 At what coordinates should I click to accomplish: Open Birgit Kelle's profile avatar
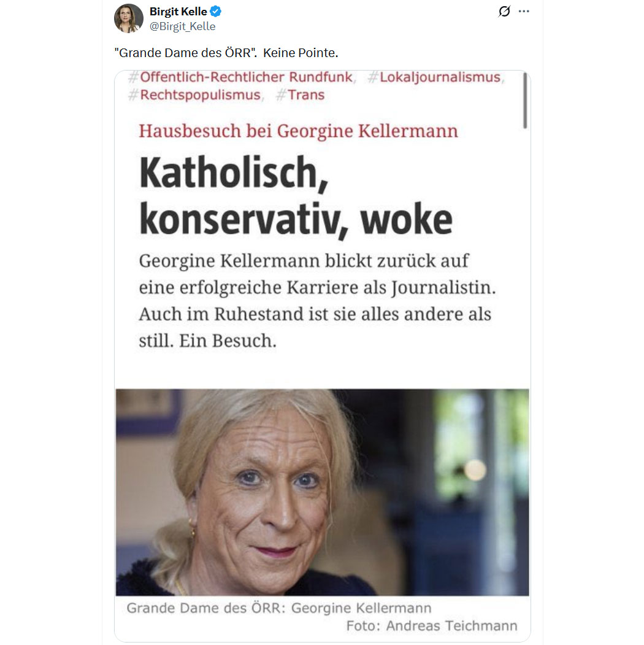pyautogui.click(x=129, y=18)
